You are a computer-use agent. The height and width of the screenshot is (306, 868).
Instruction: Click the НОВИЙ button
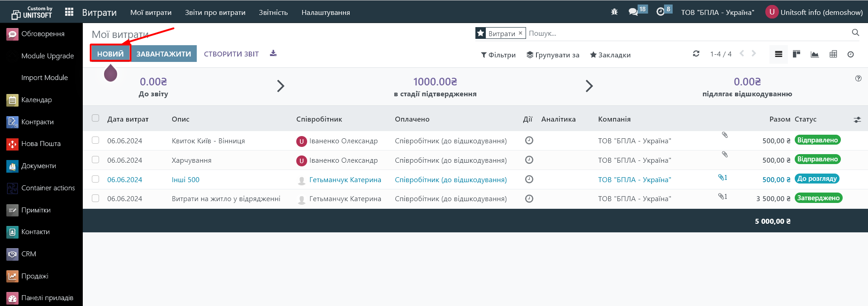[110, 54]
